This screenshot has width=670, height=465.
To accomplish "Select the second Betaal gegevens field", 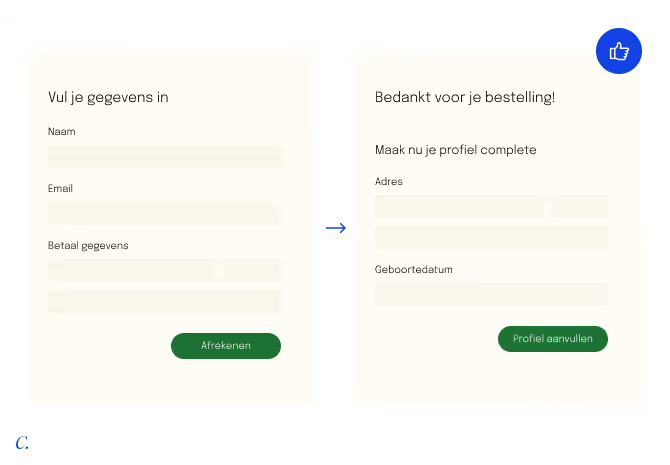I will (165, 302).
